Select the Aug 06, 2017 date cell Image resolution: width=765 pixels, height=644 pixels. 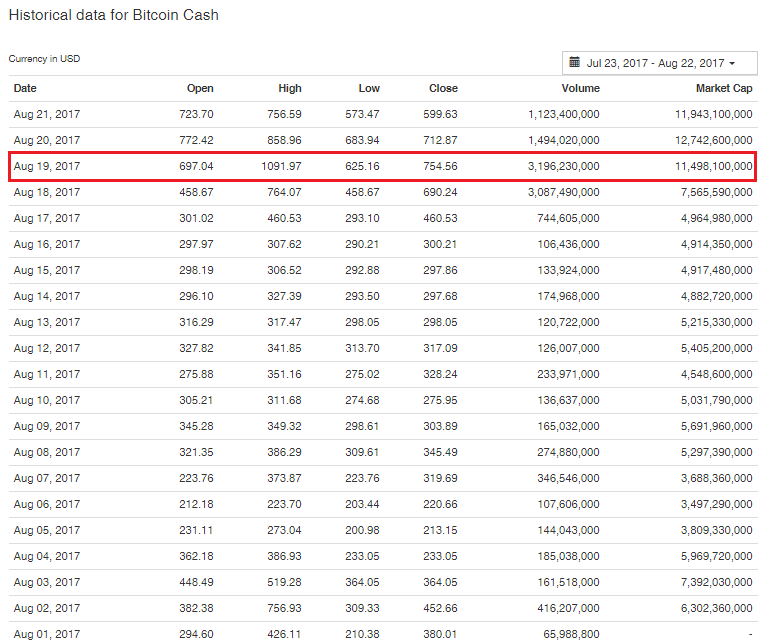[47, 504]
